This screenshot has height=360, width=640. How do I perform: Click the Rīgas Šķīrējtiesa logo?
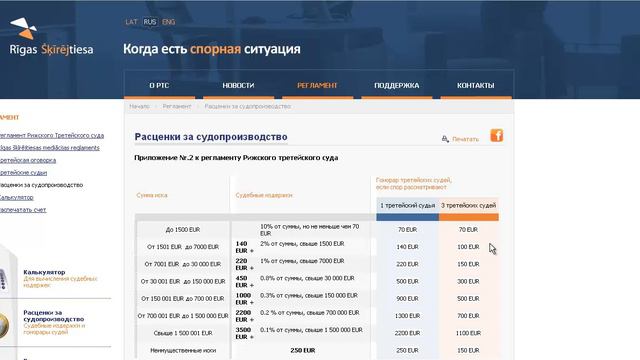click(51, 37)
